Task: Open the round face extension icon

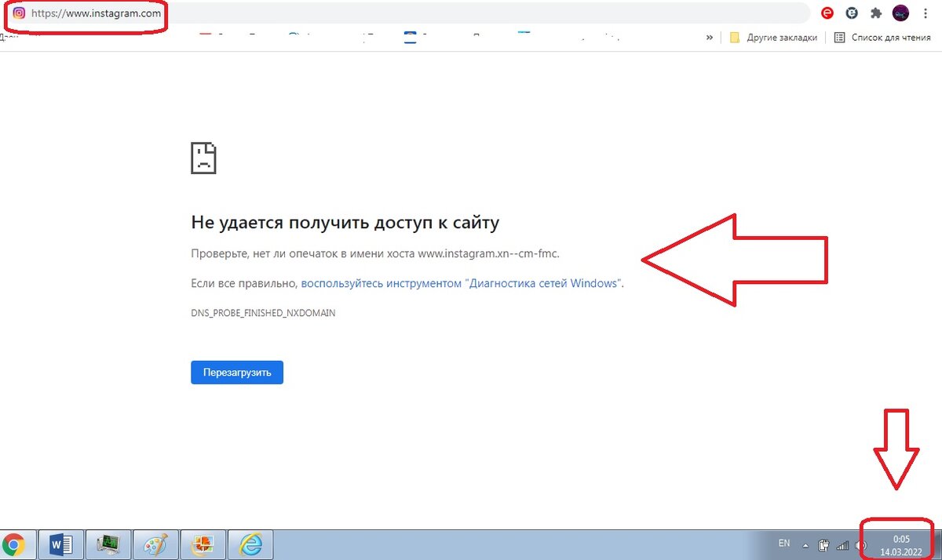Action: (x=852, y=13)
